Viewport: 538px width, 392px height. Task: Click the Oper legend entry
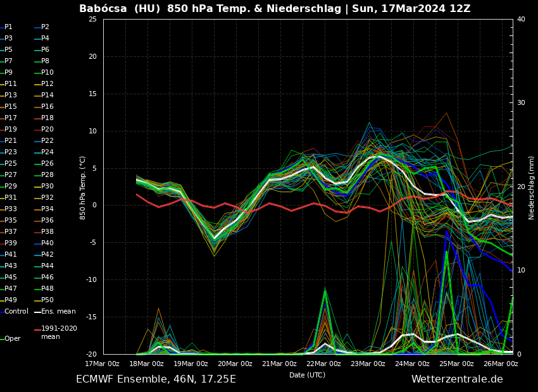point(12,339)
